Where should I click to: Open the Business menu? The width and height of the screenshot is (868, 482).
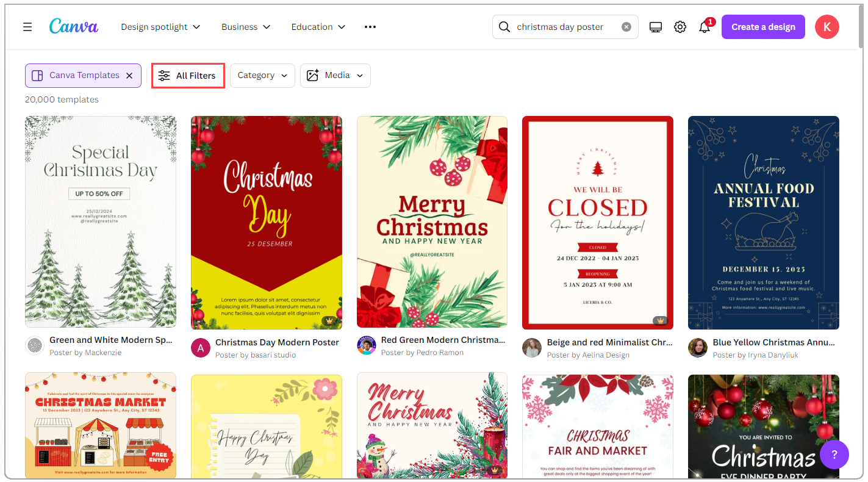coord(246,26)
